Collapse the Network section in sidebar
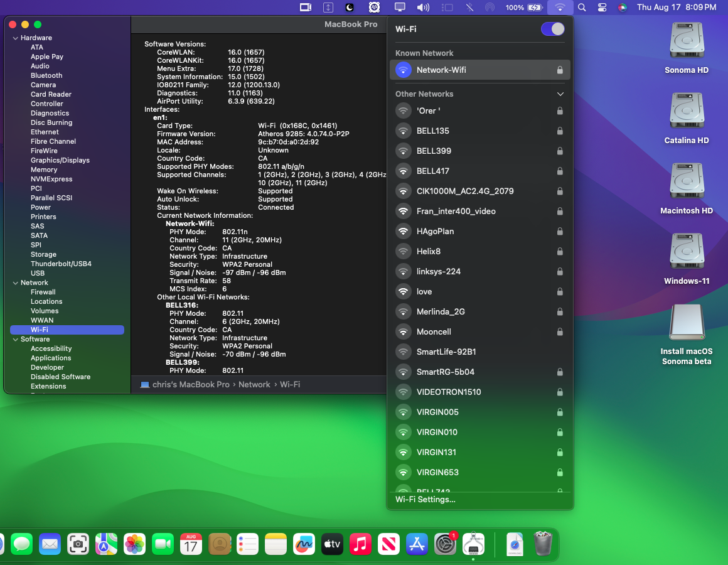This screenshot has width=728, height=565. click(15, 282)
